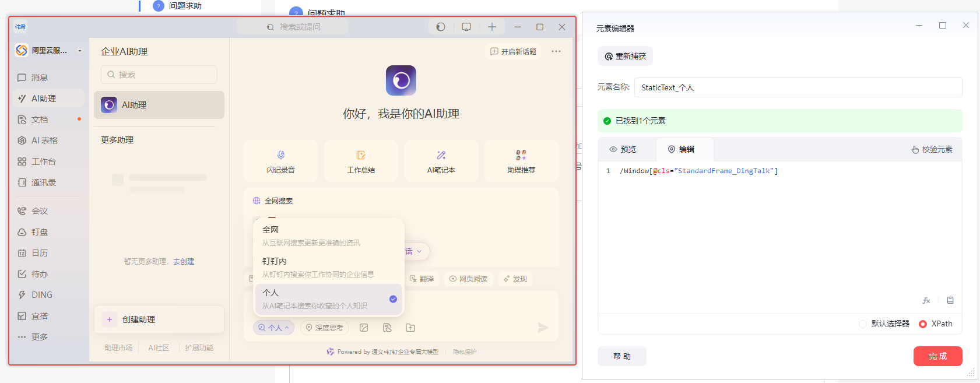980x383 pixels.
Task: Click the XPath code line in editor
Action: 698,171
